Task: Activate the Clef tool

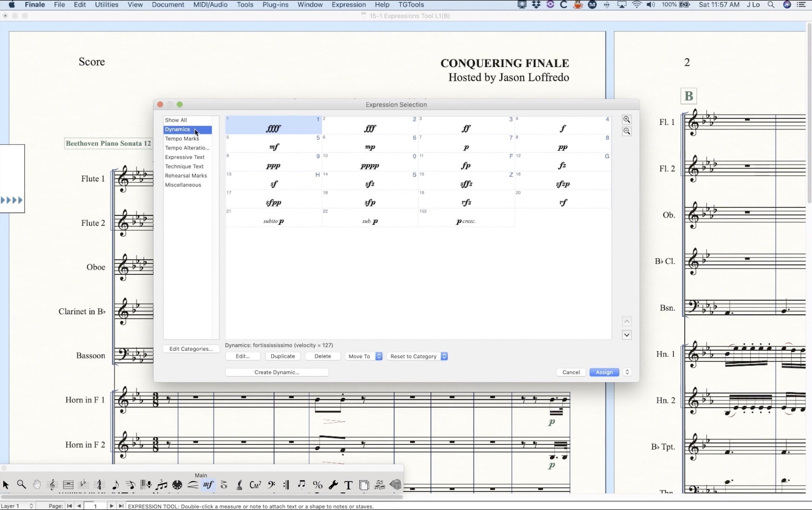Action: coord(271,484)
